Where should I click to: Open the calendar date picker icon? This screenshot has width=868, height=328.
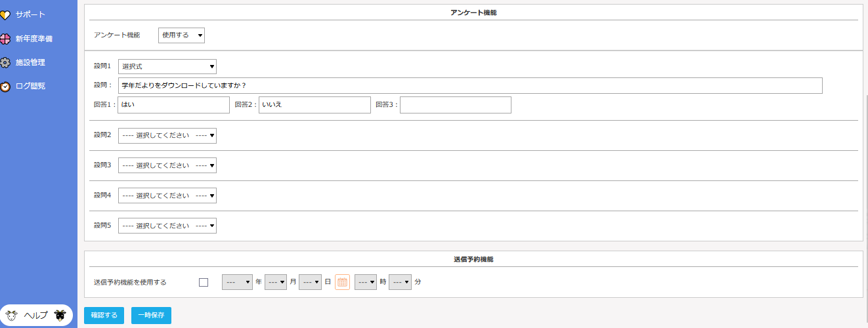coord(342,282)
